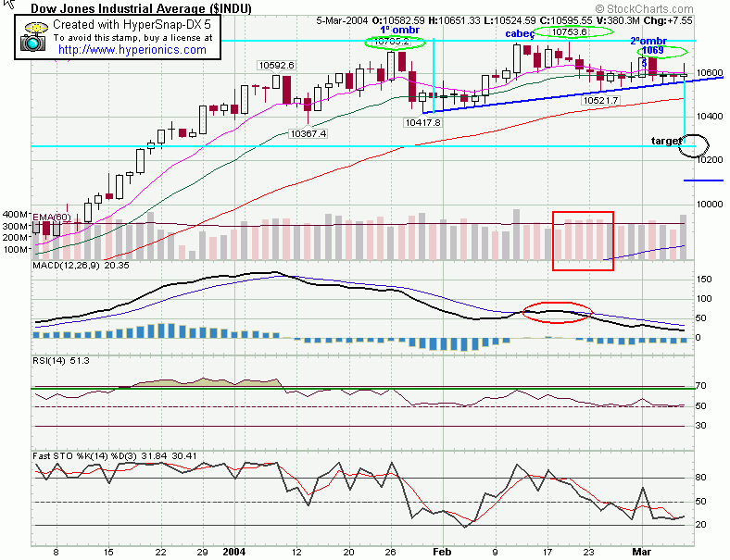Click the MACD 150 axis label
730x560 pixels.
pyautogui.click(x=703, y=279)
